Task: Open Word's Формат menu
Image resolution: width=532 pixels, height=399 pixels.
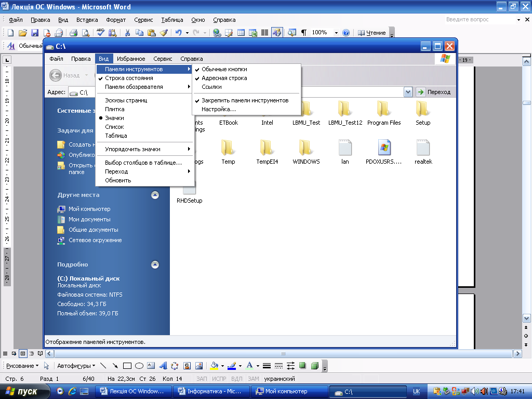Action: (x=116, y=20)
